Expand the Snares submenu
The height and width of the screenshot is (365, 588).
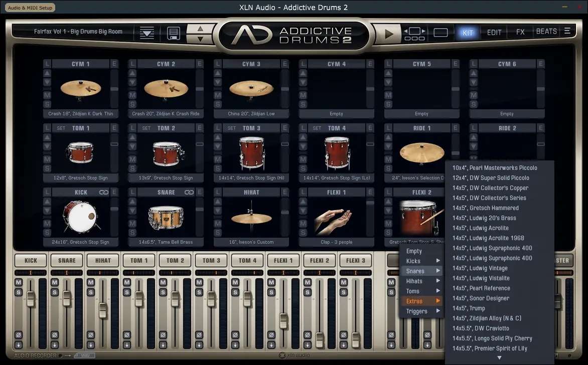click(421, 271)
